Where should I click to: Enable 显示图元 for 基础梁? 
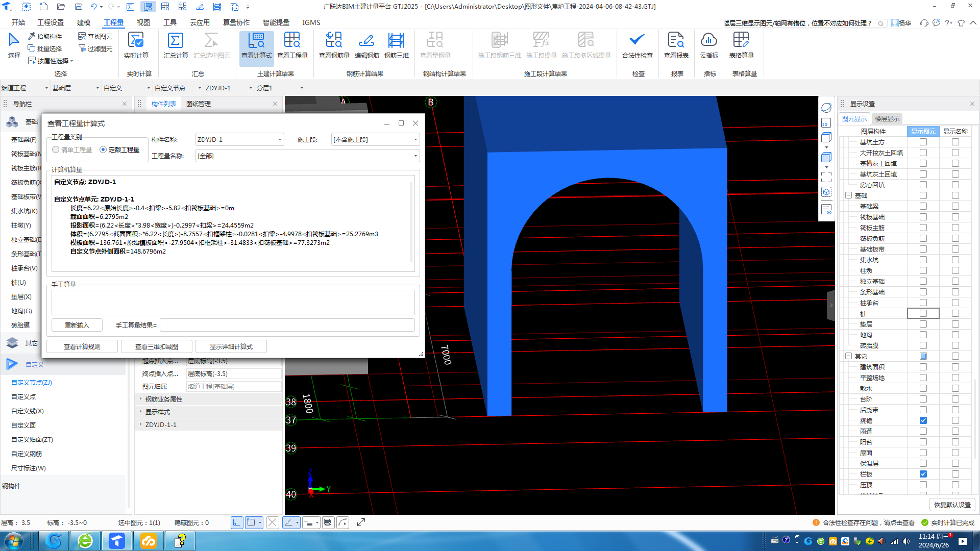tap(923, 206)
